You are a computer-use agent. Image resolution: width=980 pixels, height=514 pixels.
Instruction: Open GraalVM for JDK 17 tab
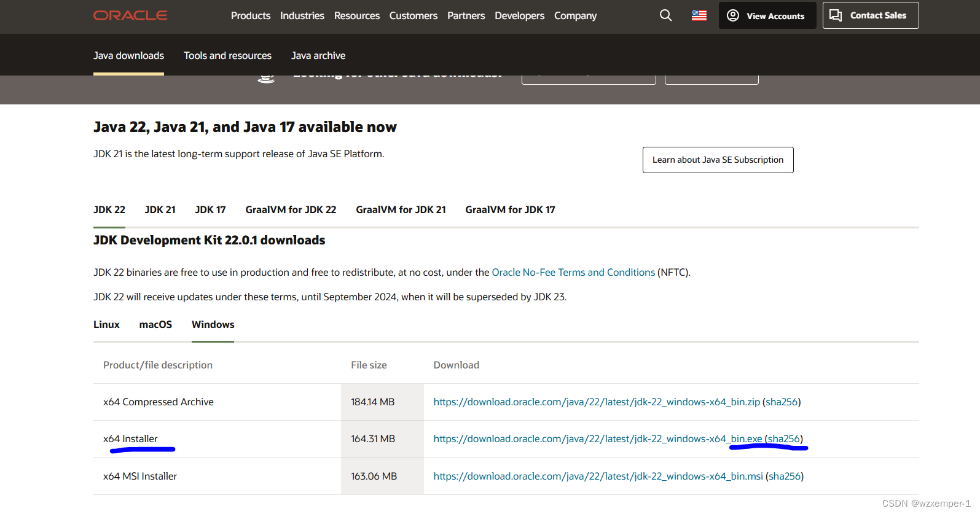point(510,209)
